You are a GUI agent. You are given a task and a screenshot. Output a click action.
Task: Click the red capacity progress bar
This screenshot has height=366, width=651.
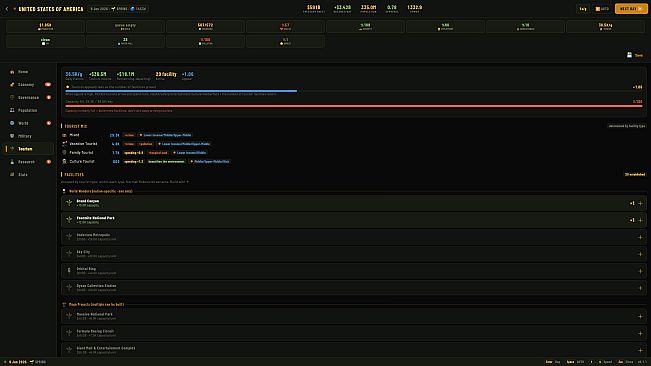(x=354, y=106)
